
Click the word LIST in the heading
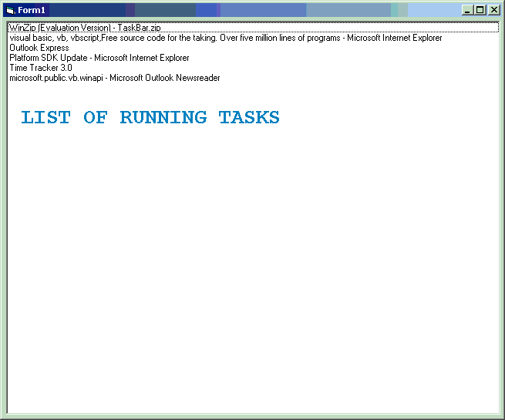tap(45, 118)
